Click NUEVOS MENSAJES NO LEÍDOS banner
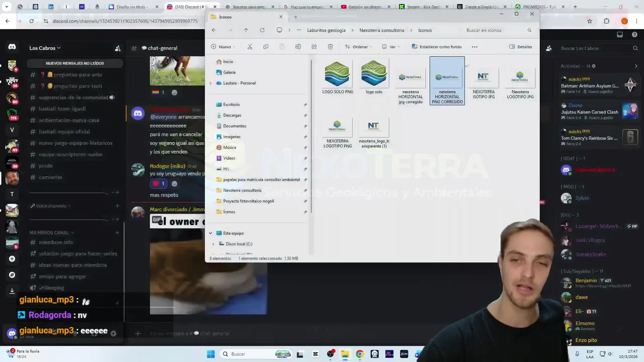 [74, 63]
